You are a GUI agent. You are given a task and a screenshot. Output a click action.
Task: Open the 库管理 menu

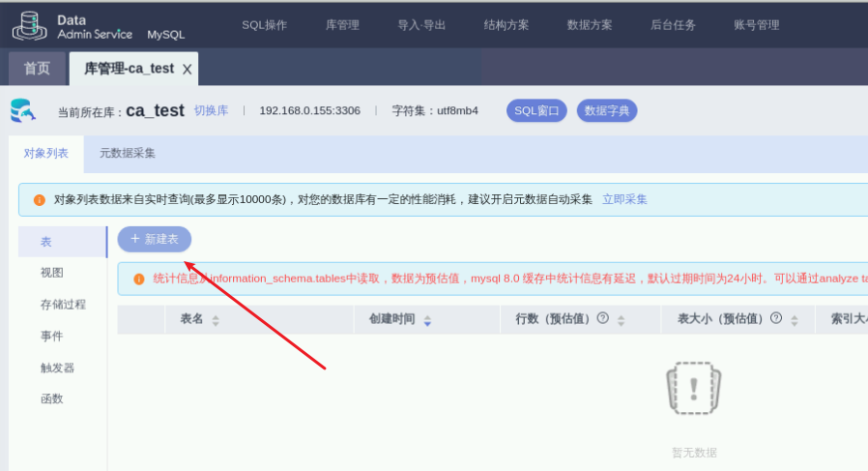[342, 25]
